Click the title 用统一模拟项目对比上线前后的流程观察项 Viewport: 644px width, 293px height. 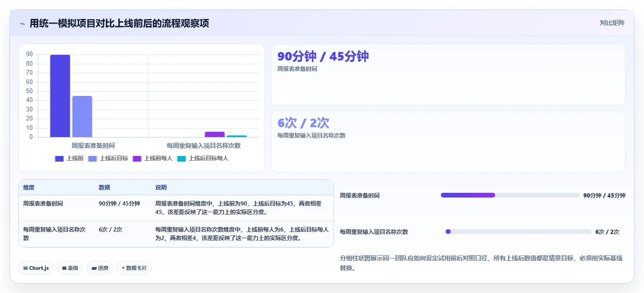click(119, 23)
